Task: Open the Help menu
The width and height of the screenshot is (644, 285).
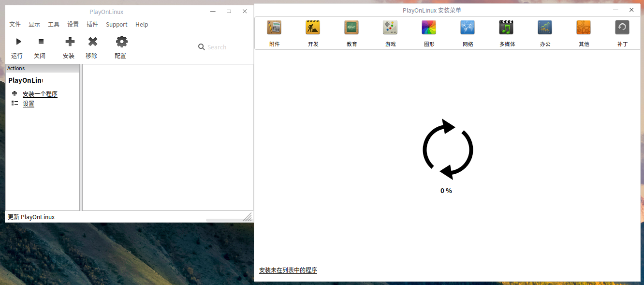Action: pyautogui.click(x=142, y=24)
